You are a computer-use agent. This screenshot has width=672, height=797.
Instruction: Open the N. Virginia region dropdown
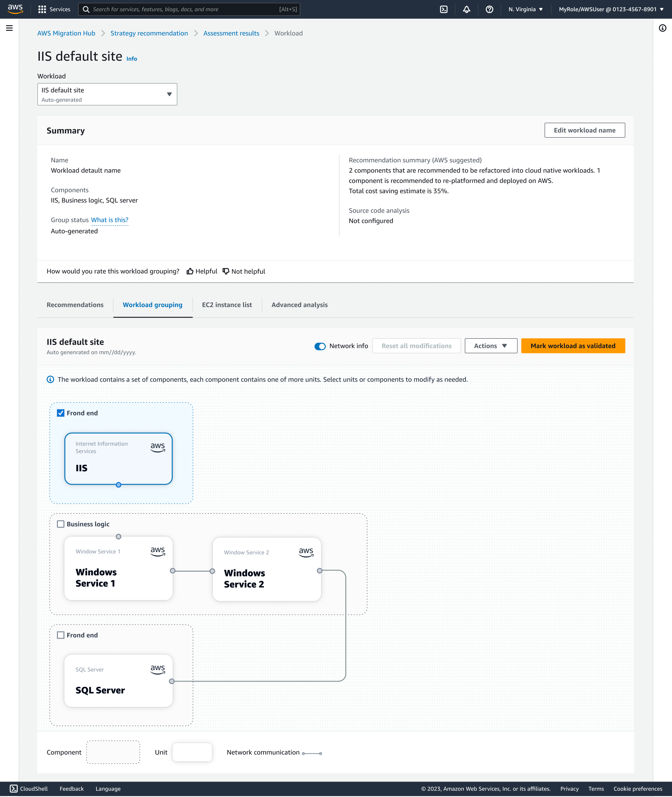[x=525, y=9]
